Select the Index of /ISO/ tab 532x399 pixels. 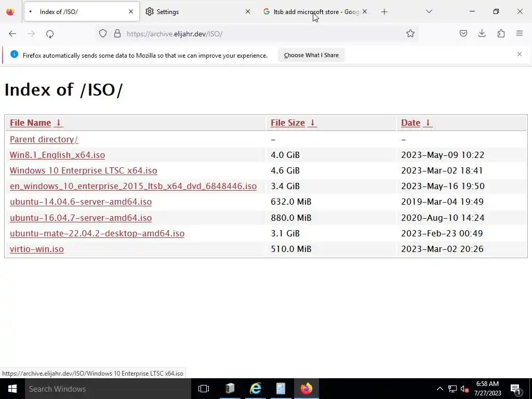click(82, 12)
